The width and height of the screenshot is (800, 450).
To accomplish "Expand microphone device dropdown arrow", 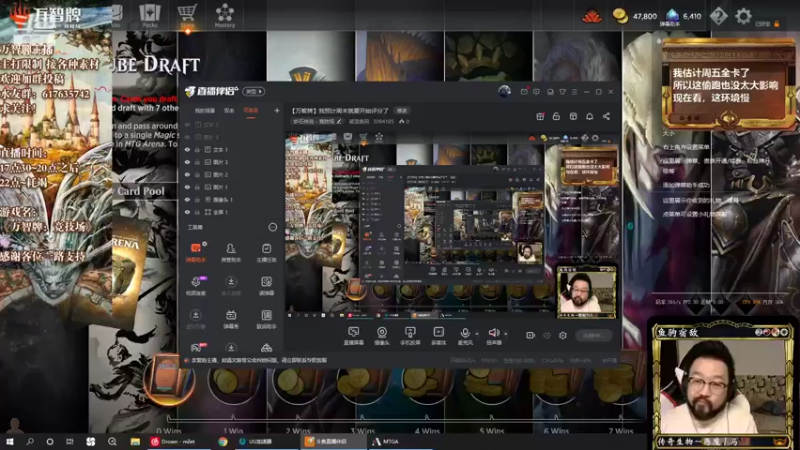I will pyautogui.click(x=477, y=334).
